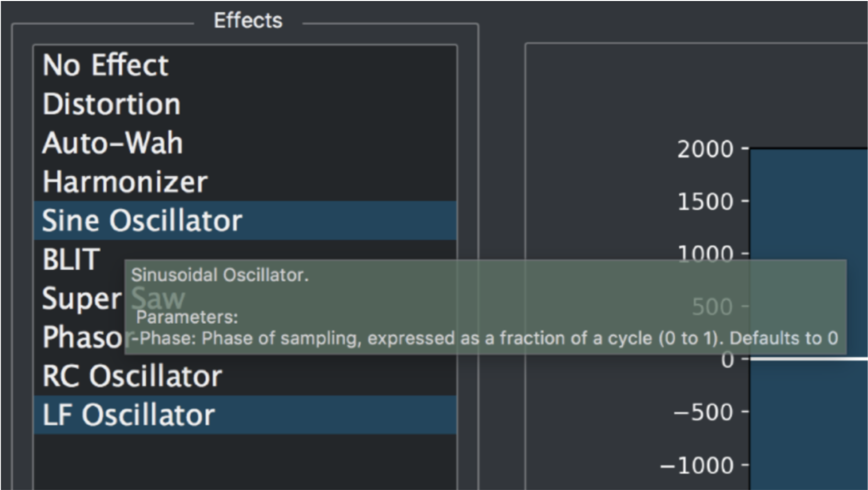Pick the RC Oscillator effect
This screenshot has width=868, height=490.
245,376
